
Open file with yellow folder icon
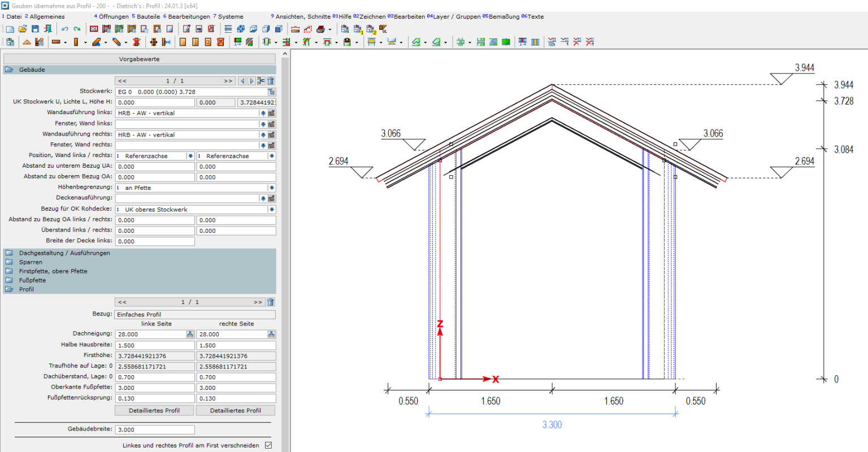[23, 29]
